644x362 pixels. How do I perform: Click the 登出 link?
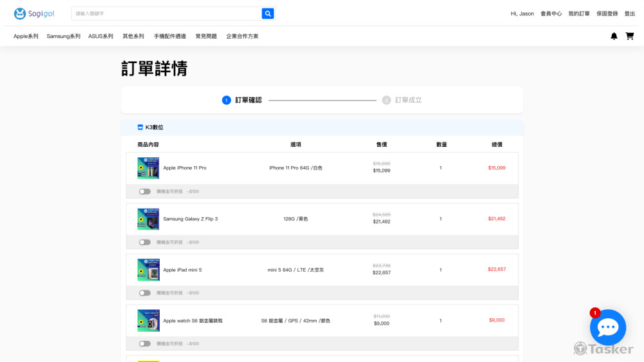click(x=629, y=14)
